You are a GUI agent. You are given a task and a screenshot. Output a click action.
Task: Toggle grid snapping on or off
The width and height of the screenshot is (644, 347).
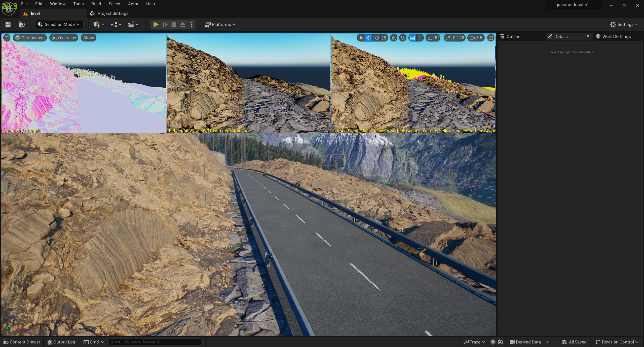coord(412,38)
